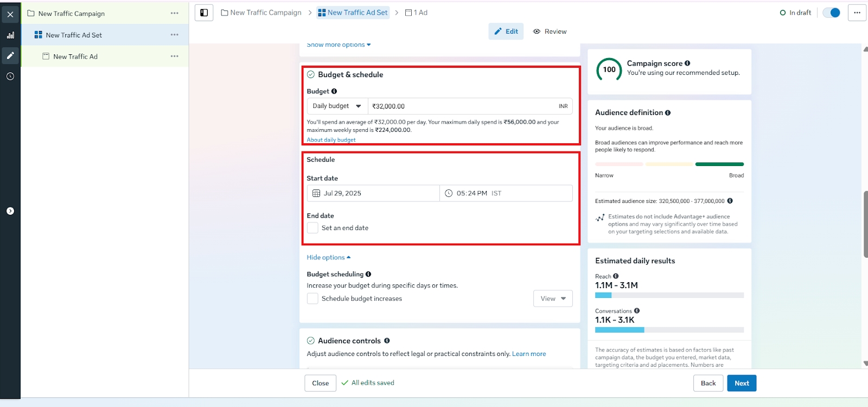Click the Budget info icon
This screenshot has width=868, height=407.
(x=334, y=91)
